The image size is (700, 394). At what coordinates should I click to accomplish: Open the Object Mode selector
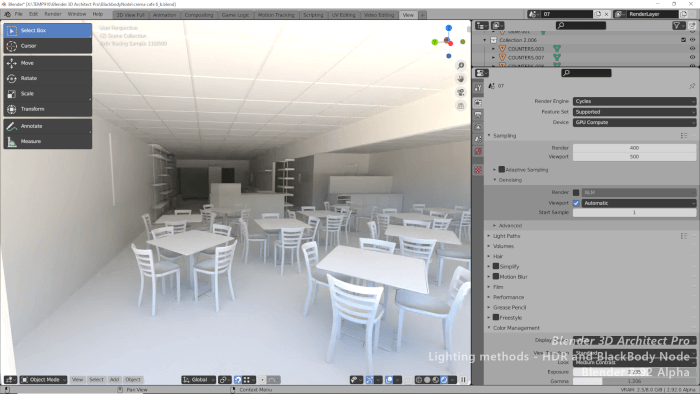[43, 380]
